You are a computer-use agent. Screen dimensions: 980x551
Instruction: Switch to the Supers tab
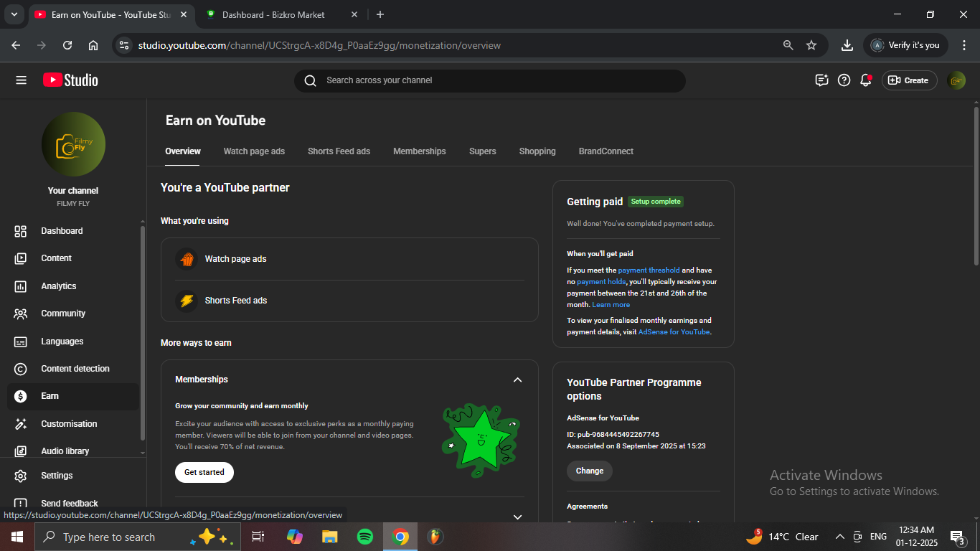coord(482,151)
